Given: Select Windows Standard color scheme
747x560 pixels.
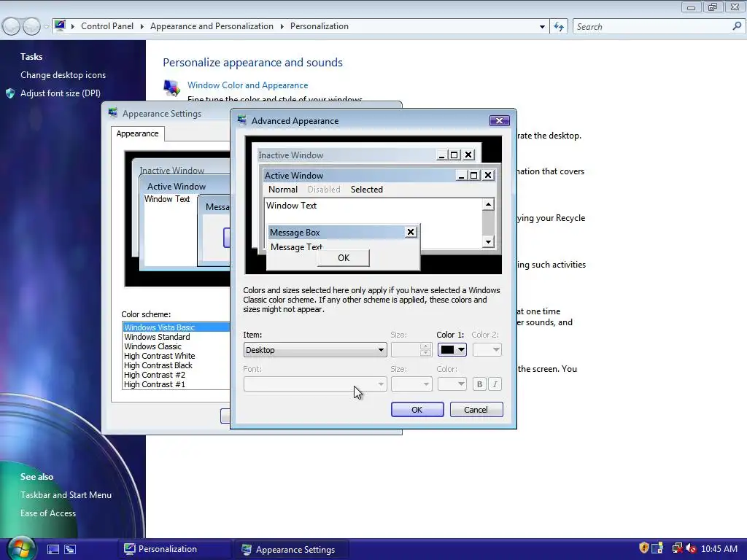Looking at the screenshot, I should tap(158, 337).
